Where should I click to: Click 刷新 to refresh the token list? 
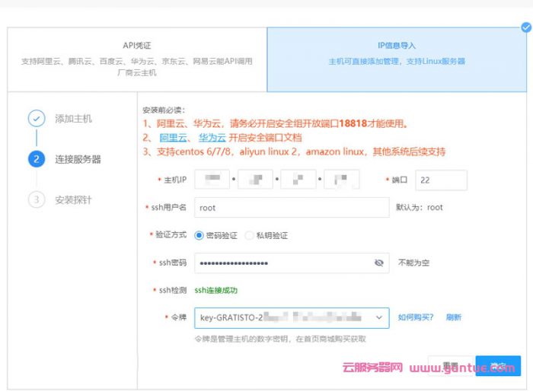(454, 317)
